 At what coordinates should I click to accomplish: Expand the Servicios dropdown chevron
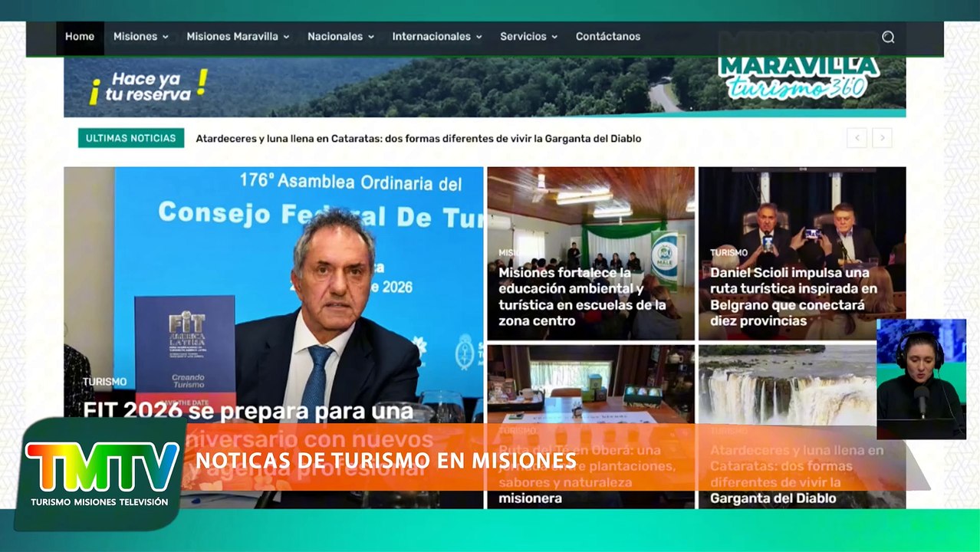(554, 37)
